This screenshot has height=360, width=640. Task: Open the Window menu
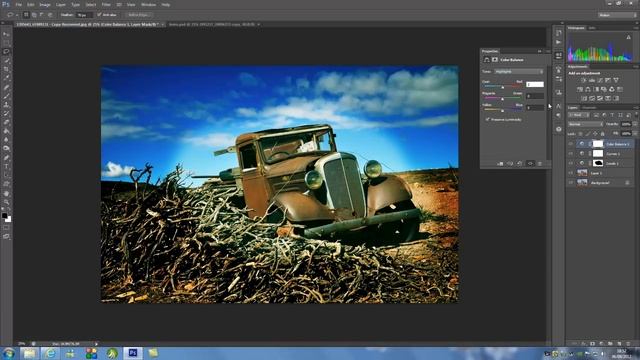tap(148, 4)
